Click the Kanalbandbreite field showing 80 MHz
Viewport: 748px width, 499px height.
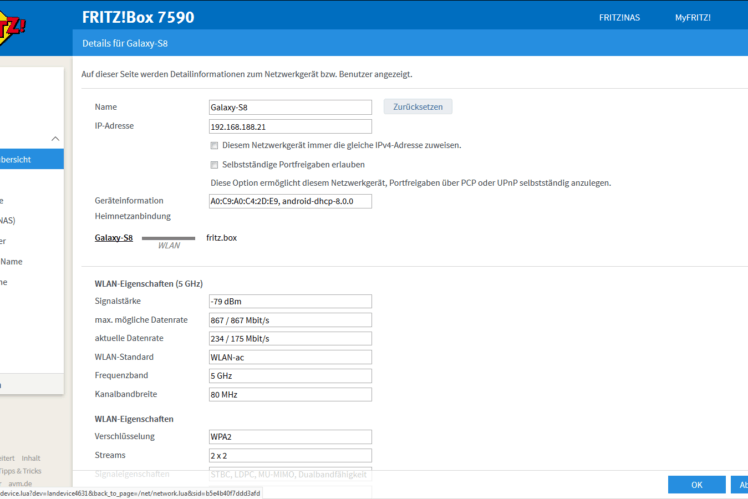[290, 395]
